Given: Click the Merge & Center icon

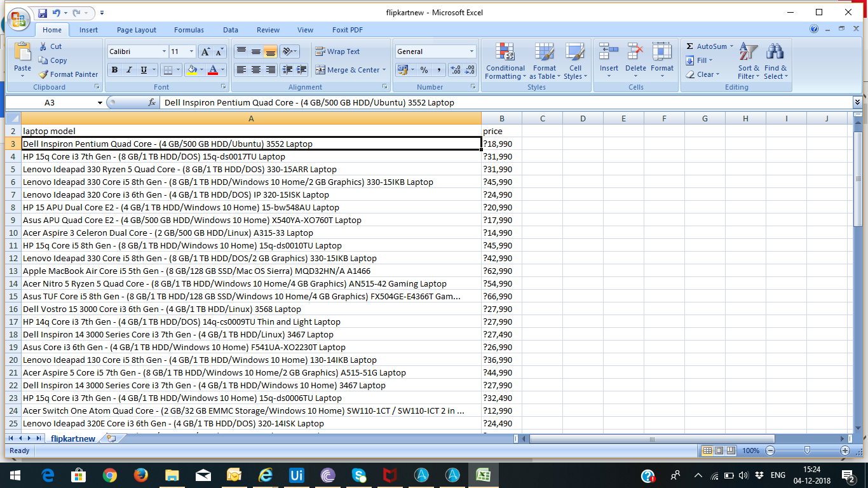Looking at the screenshot, I should click(320, 70).
